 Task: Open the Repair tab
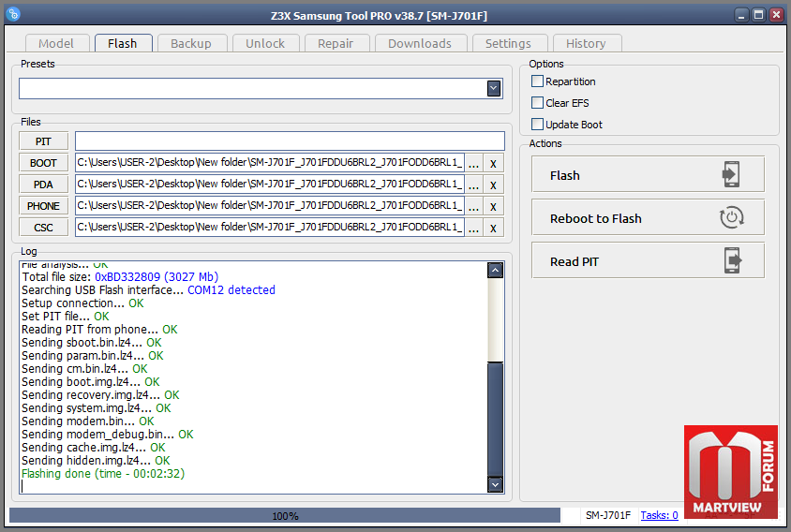[x=336, y=43]
